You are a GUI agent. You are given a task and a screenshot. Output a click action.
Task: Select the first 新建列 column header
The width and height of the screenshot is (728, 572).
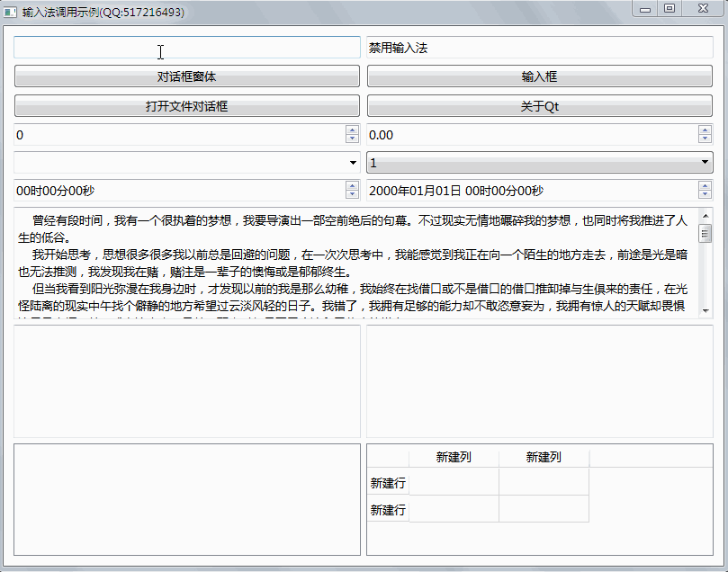pos(453,457)
